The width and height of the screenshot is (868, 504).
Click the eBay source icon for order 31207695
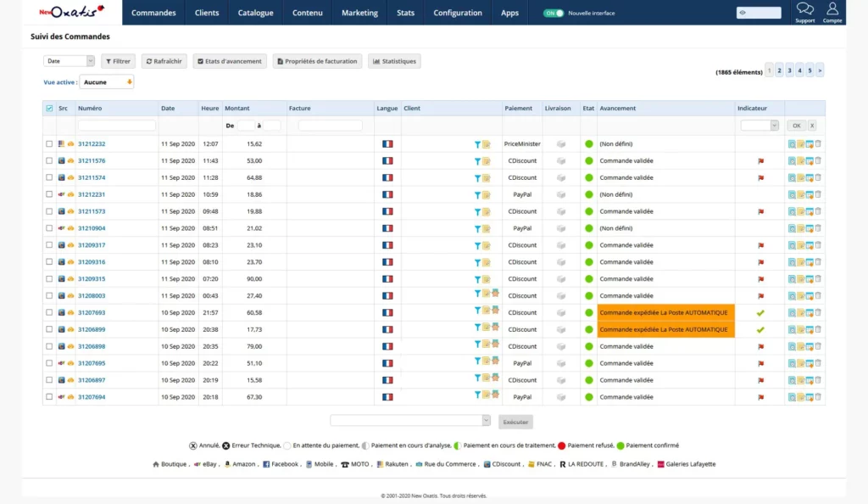click(x=61, y=363)
